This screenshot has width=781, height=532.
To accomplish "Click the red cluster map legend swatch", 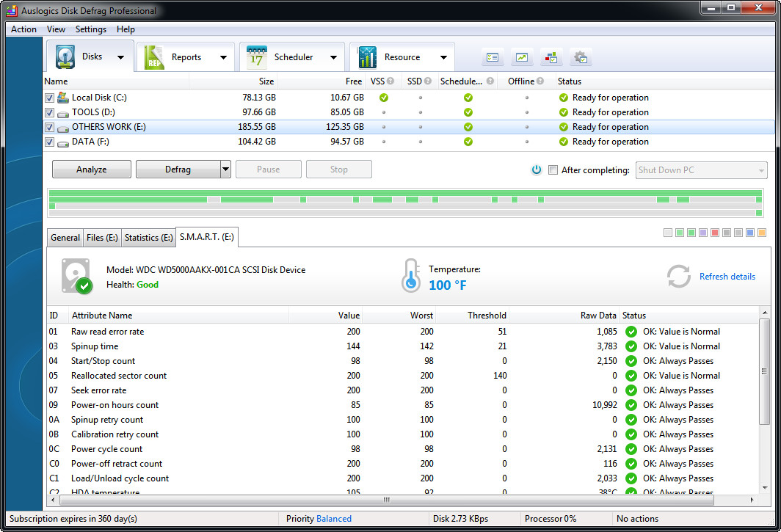I will 715,233.
